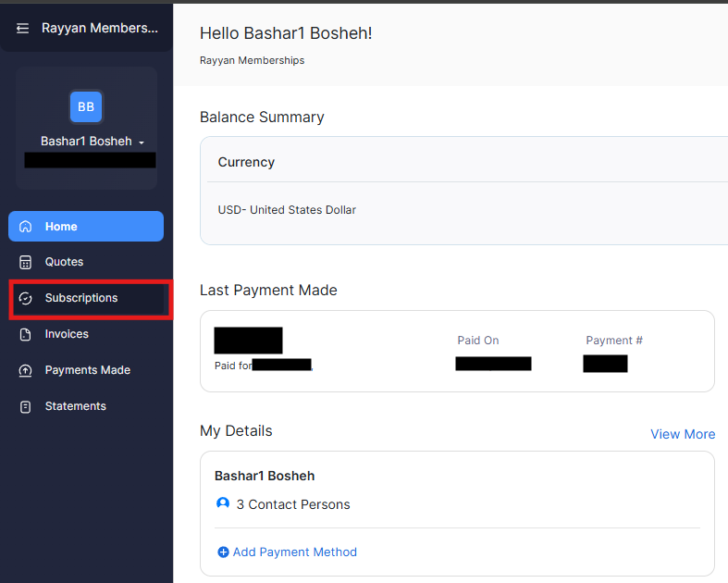Click the BB profile avatar
Screen dimensions: 728x583
(x=86, y=106)
